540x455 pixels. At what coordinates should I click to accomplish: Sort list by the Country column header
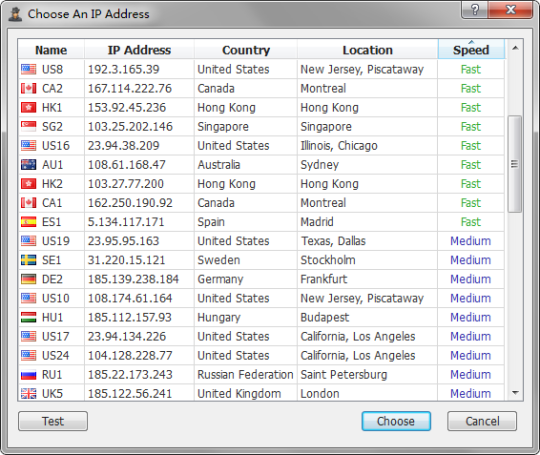(246, 50)
